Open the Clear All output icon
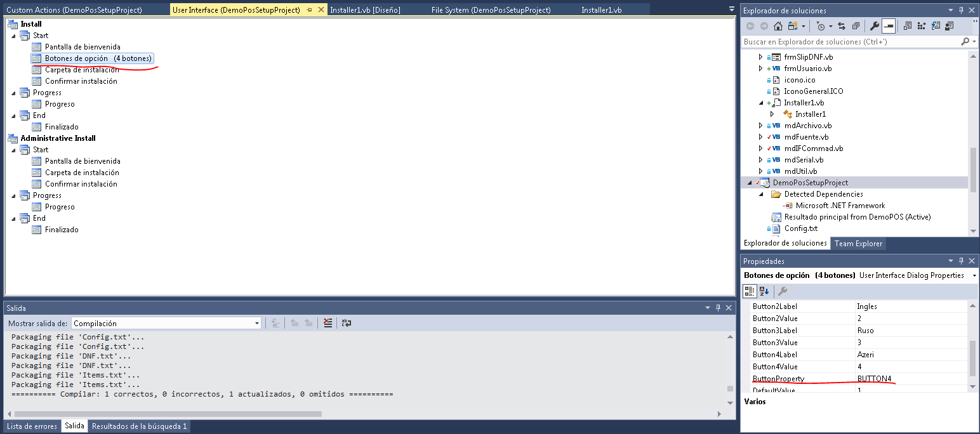This screenshot has height=434, width=980. coord(328,322)
